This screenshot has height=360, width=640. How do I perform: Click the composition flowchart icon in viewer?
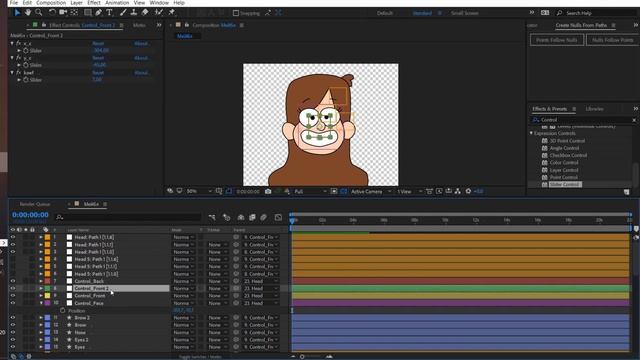pyautogui.click(x=458, y=191)
